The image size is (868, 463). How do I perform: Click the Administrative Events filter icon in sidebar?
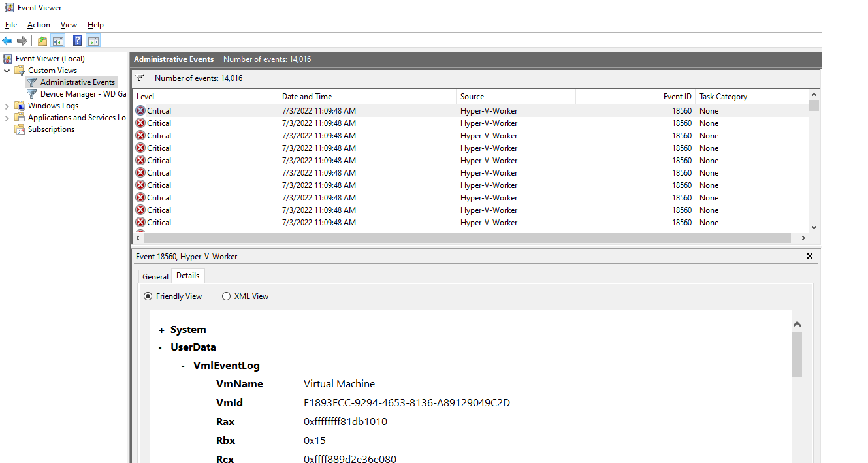(31, 82)
